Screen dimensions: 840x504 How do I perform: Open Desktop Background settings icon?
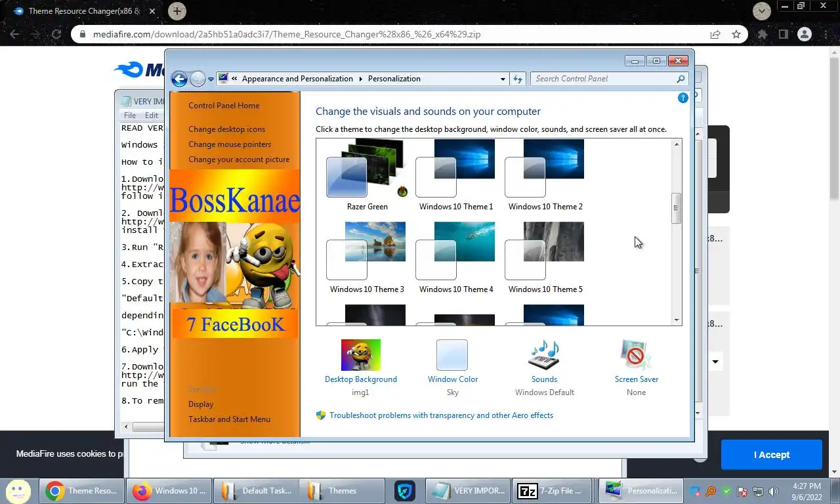pyautogui.click(x=361, y=355)
